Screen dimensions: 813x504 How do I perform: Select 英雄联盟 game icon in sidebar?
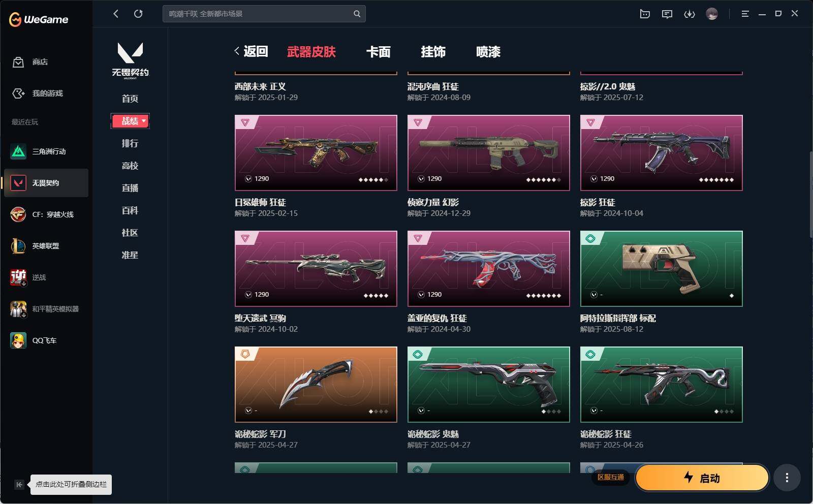[x=18, y=246]
